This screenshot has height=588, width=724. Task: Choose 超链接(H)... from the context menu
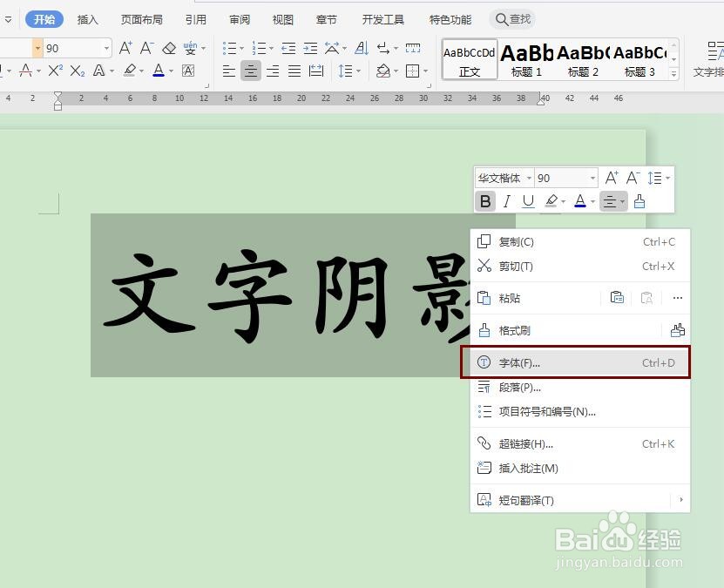[x=580, y=444]
